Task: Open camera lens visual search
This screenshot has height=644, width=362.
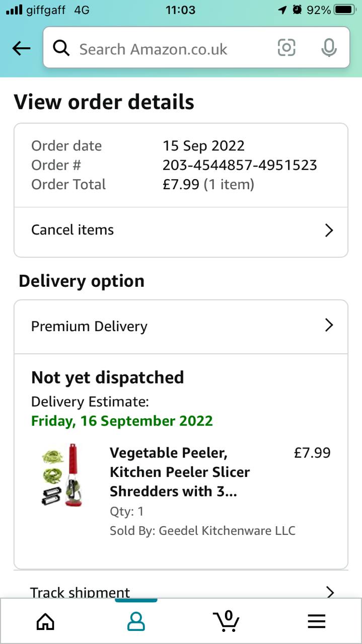Action: pyautogui.click(x=286, y=48)
